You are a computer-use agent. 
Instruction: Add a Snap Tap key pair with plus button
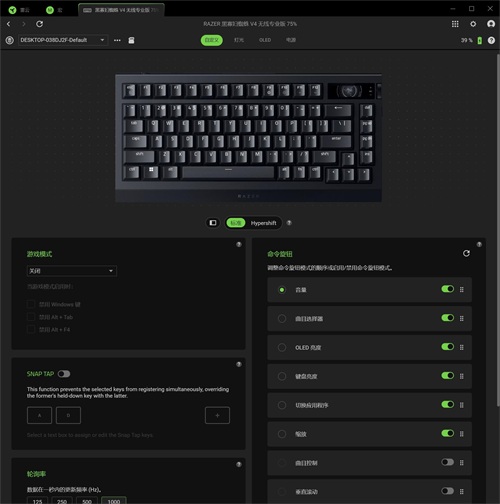(217, 415)
